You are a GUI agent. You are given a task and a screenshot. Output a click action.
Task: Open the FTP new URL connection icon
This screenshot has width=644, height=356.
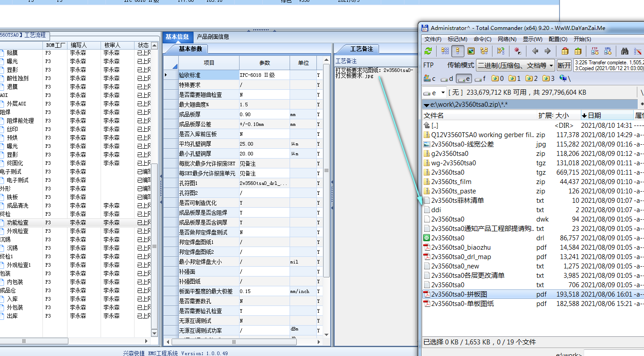(608, 51)
